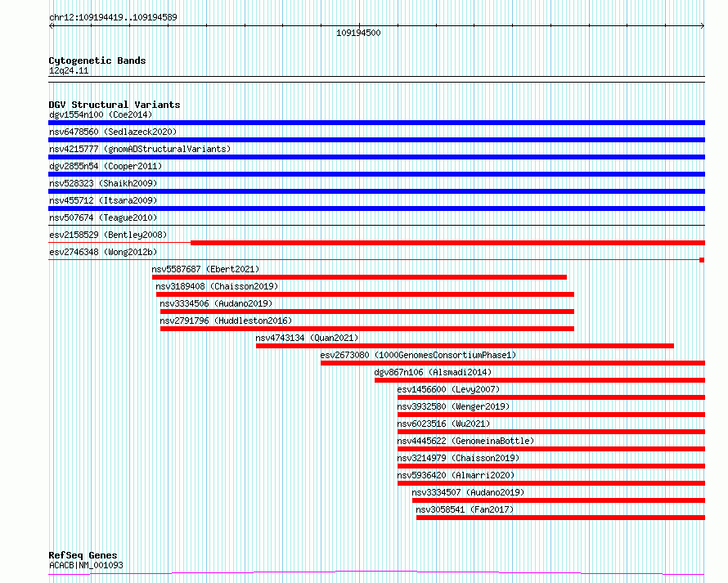Open nsv528323 (Shaikh2009) variant

pyautogui.click(x=103, y=183)
